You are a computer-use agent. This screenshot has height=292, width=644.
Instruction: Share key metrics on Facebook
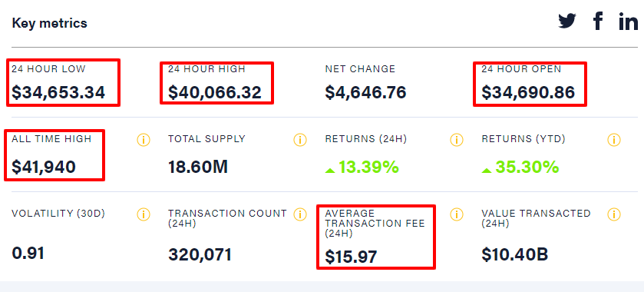tap(598, 21)
